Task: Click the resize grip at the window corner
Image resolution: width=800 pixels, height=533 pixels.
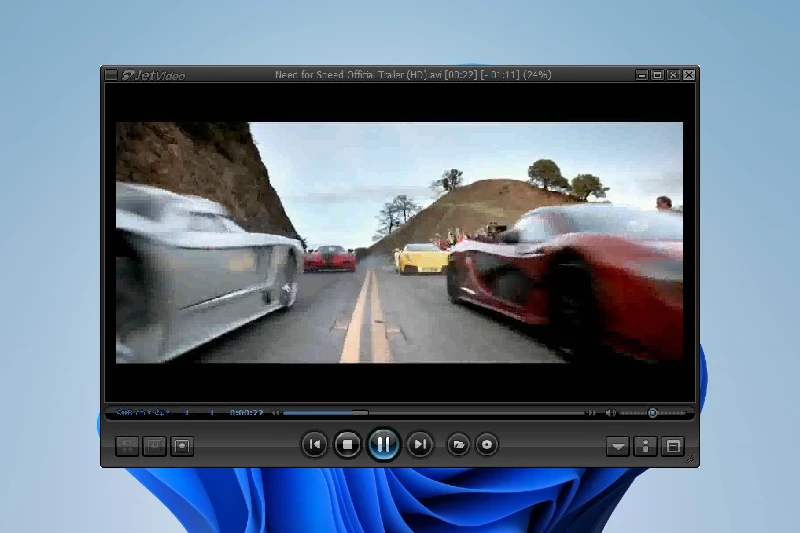Action: tap(690, 459)
